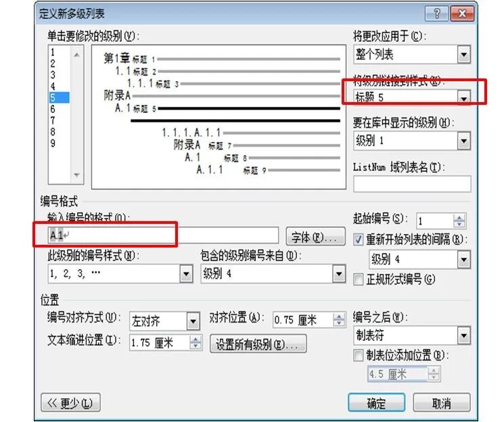The image size is (504, 422).
Task: Toggle the 重新开始列表的间隔 checkbox
Action: [x=359, y=239]
